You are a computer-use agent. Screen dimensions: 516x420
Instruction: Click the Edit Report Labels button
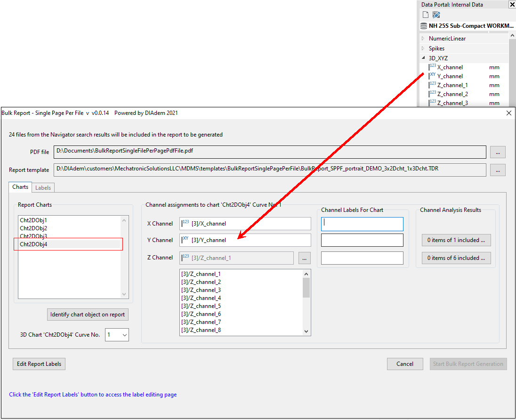40,364
